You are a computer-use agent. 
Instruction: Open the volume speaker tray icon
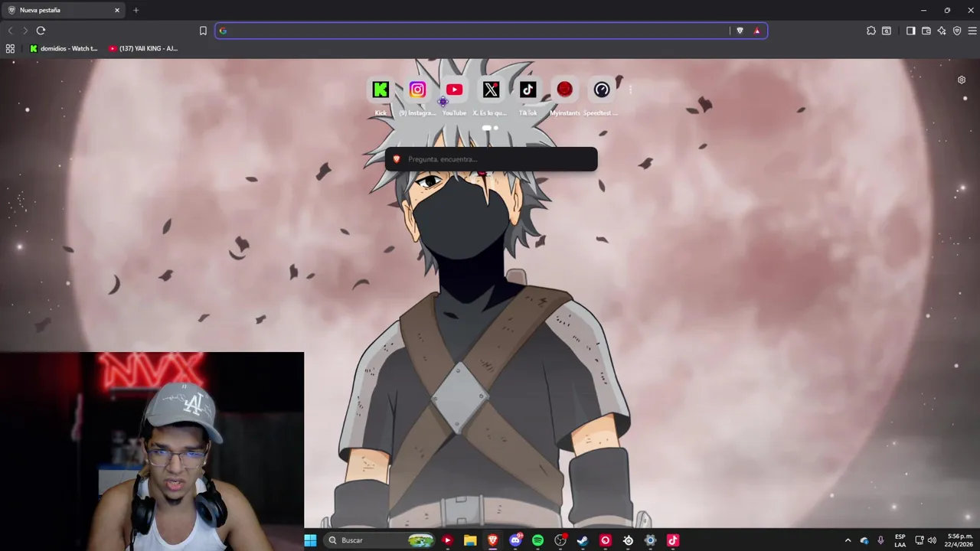click(x=932, y=540)
